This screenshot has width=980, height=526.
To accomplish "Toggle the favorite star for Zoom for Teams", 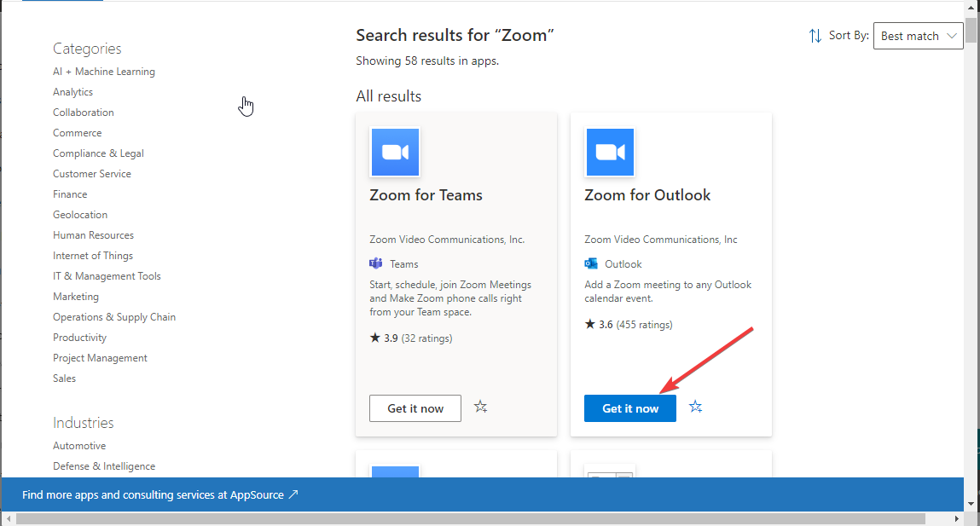I will 480,407.
